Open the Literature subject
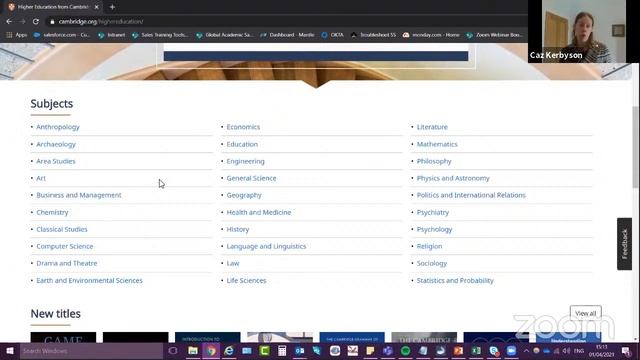Image resolution: width=640 pixels, height=360 pixels. tap(432, 127)
